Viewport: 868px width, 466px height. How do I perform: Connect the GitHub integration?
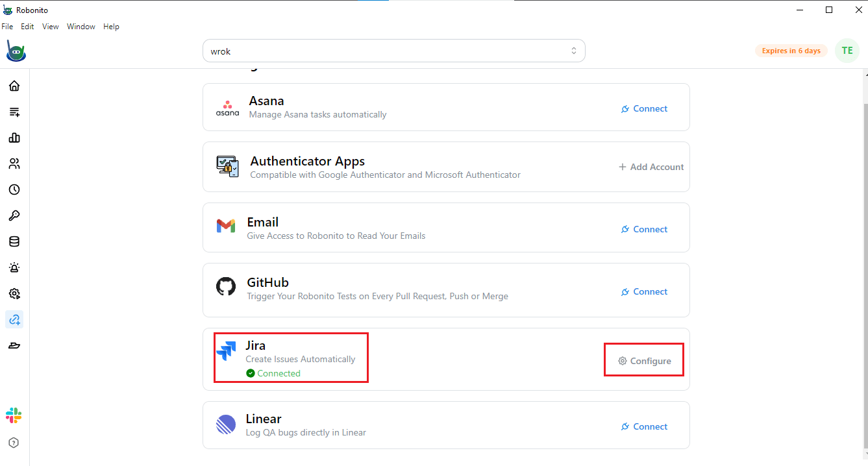[x=644, y=291]
